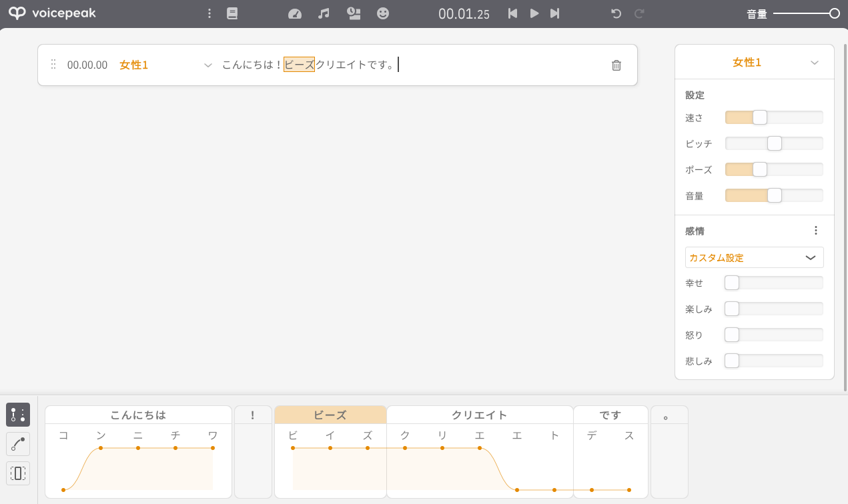Click the mora label ク
The height and width of the screenshot is (504, 848).
(405, 435)
